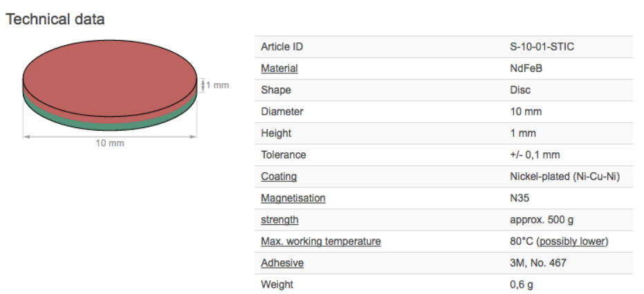Open the Max. working temperature link
Image resolution: width=644 pixels, height=294 pixels.
point(321,241)
